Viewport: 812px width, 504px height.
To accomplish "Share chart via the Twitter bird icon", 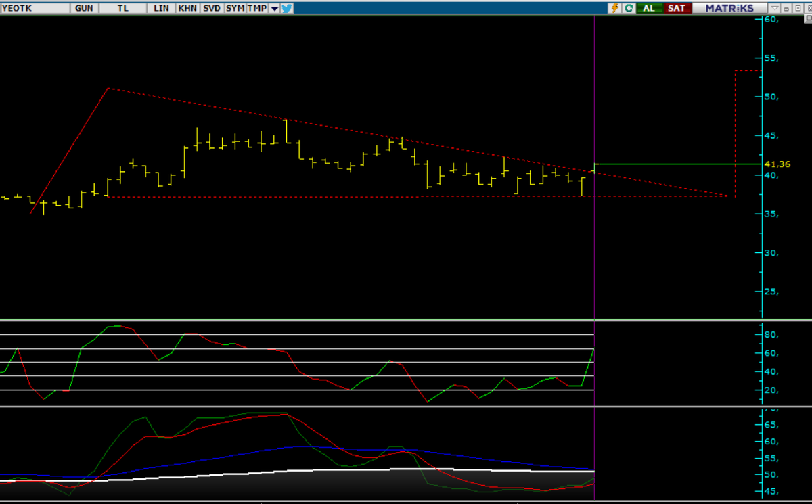I will point(287,8).
